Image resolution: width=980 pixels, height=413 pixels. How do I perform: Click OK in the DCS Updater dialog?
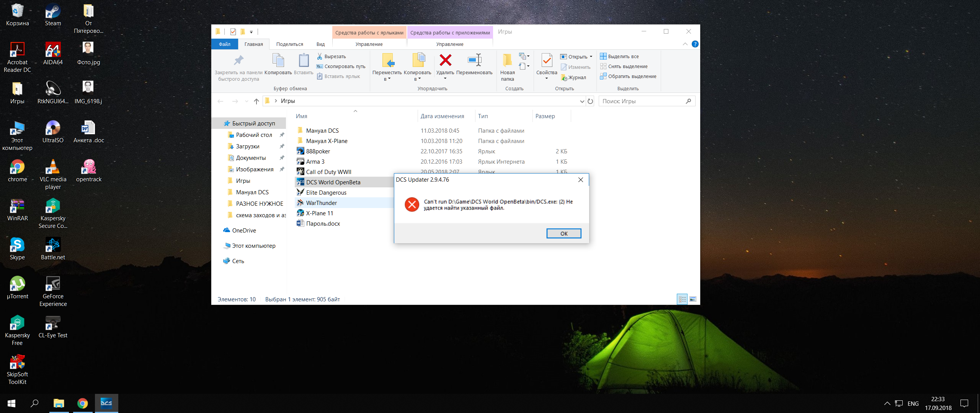pyautogui.click(x=563, y=233)
